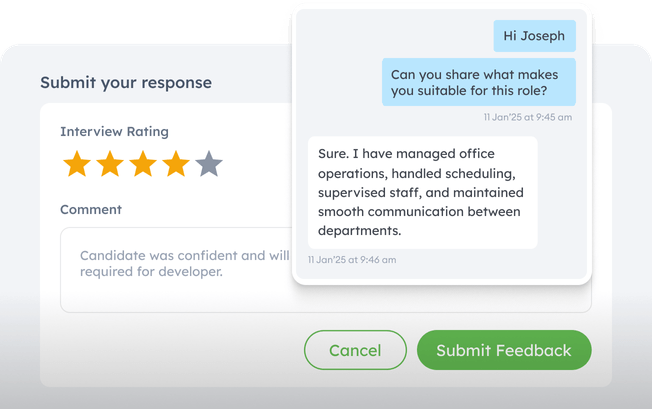Click the 'Submit your response' heading
The height and width of the screenshot is (409, 652).
click(x=126, y=83)
